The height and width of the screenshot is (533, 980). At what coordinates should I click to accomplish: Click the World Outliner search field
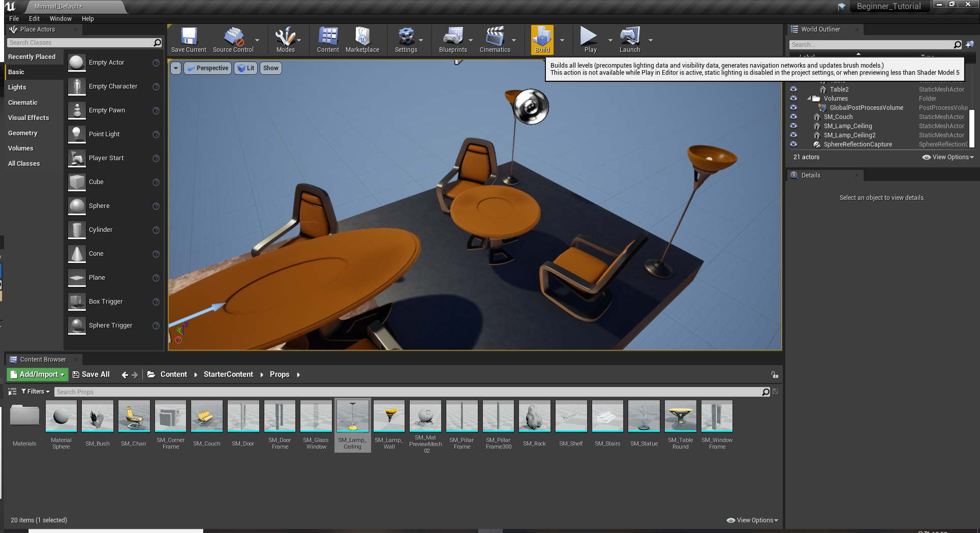pos(871,45)
